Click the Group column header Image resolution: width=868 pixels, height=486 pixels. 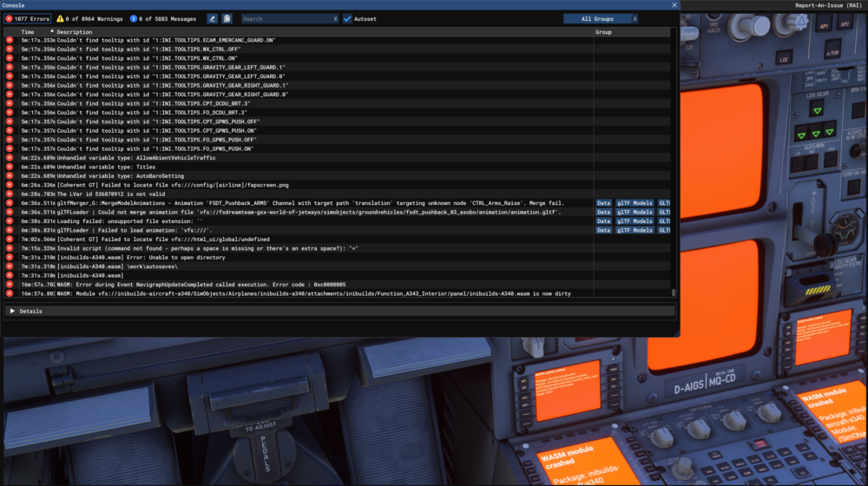(x=603, y=32)
